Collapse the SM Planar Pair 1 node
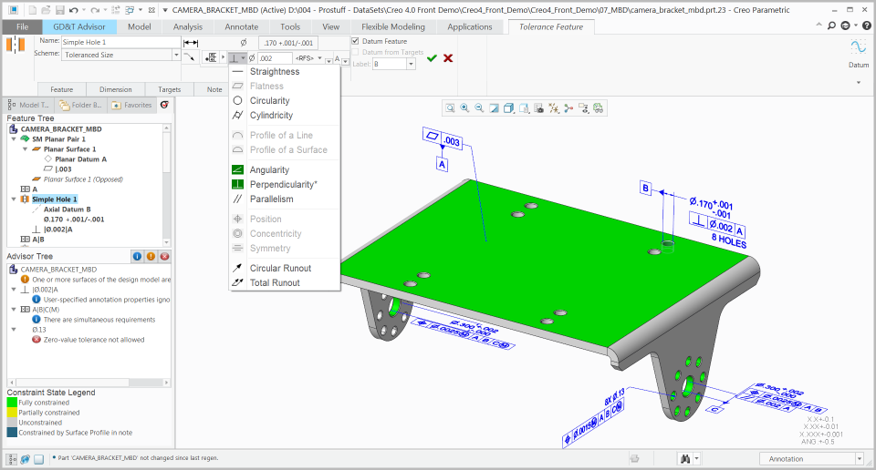The width and height of the screenshot is (876, 470). coord(14,139)
